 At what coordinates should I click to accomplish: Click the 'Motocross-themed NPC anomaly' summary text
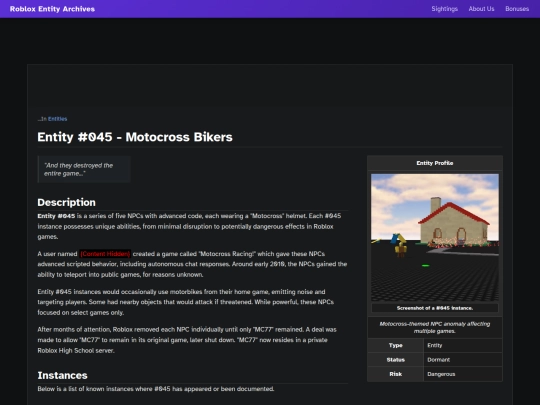pos(435,328)
